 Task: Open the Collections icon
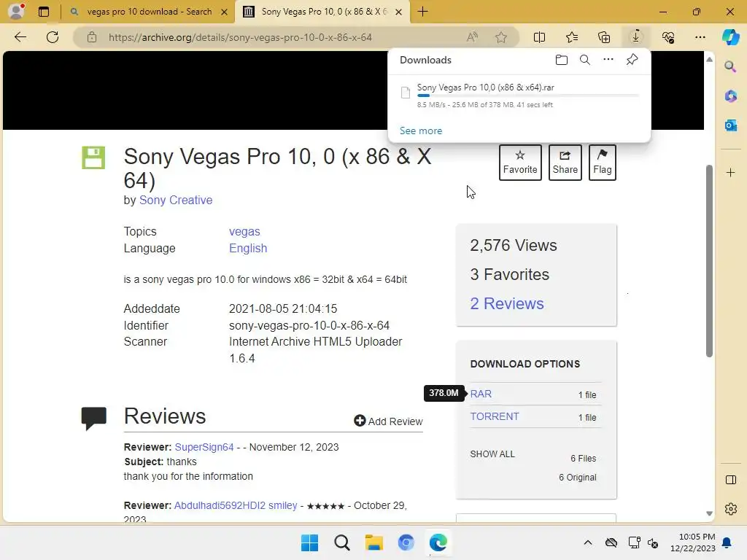point(603,37)
